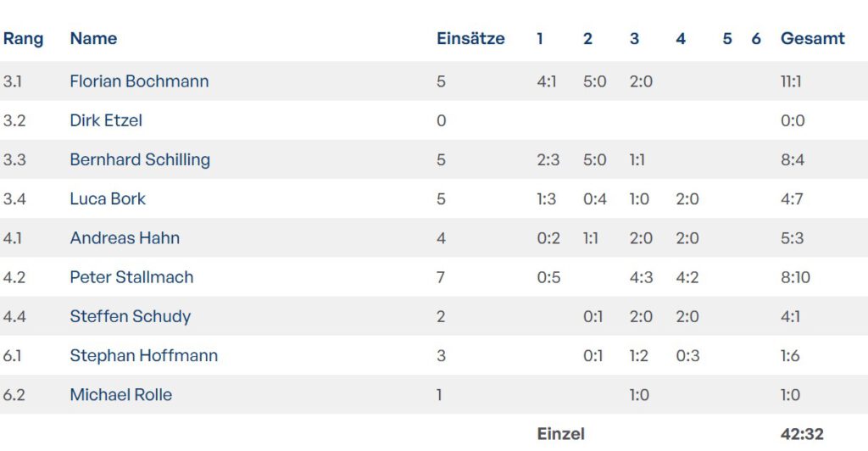Click the Einzel summary label
This screenshot has width=868, height=451.
coord(560,434)
